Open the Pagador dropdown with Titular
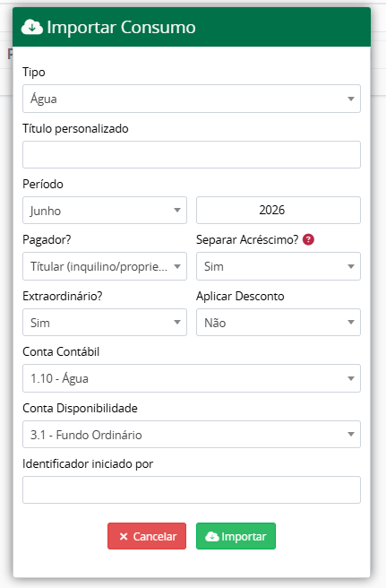386x588 pixels. (x=105, y=266)
